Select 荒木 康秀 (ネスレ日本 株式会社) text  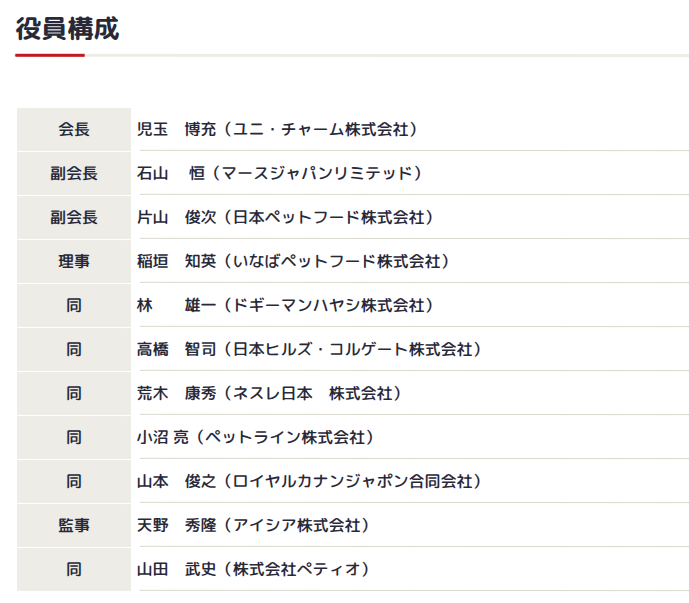click(269, 393)
